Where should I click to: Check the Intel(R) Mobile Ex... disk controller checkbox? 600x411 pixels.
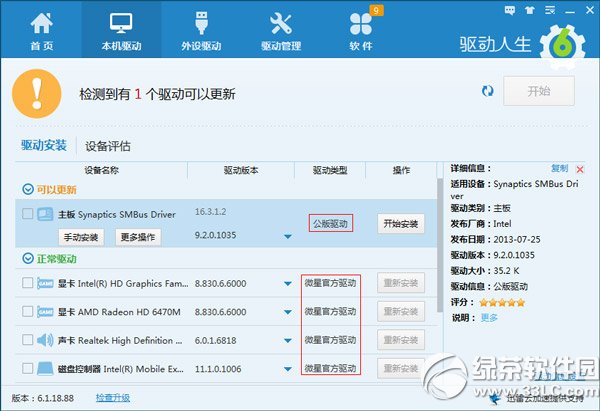pyautogui.click(x=27, y=368)
